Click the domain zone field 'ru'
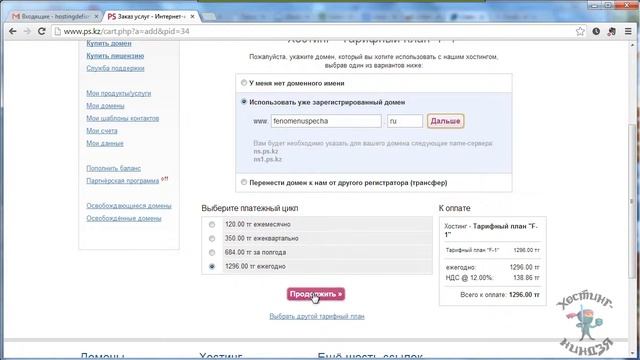 tap(405, 121)
